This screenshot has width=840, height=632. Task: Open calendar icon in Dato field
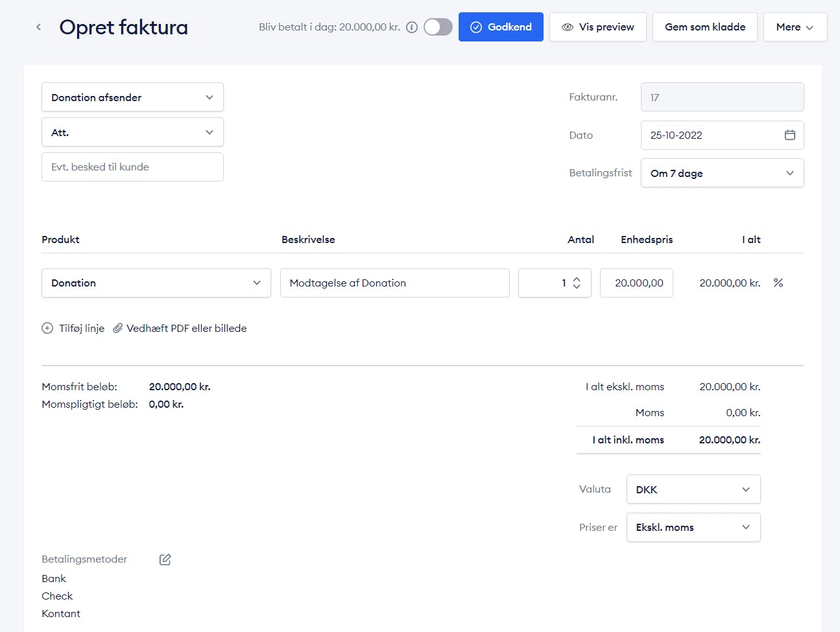pyautogui.click(x=790, y=135)
